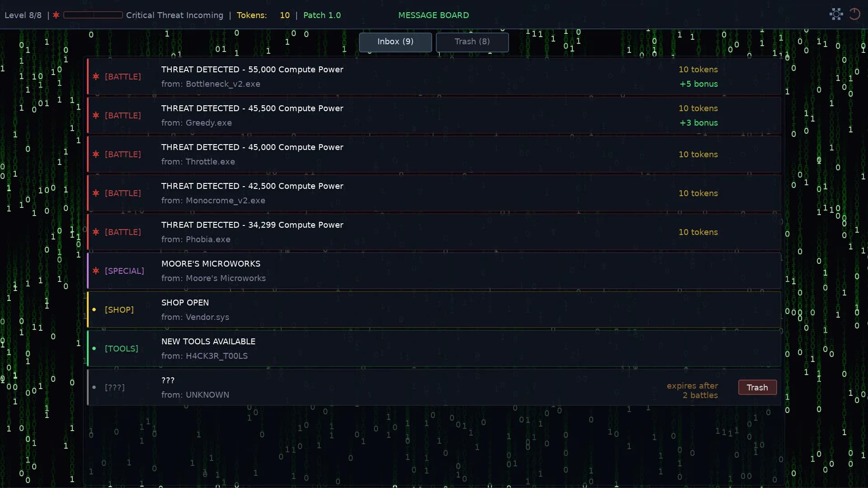Click the bug icon on the Bottleneck_v2.exe row
The image size is (868, 488).
[96, 76]
